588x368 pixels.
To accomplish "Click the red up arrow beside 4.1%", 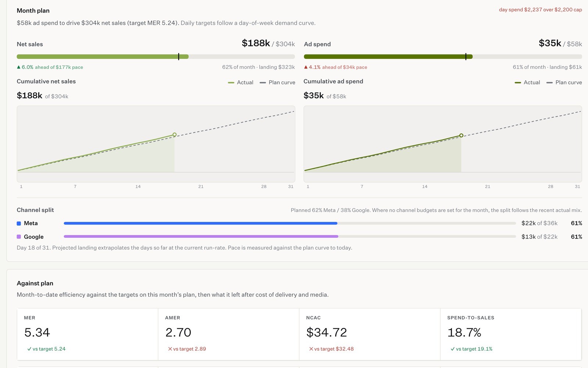I will [x=306, y=67].
